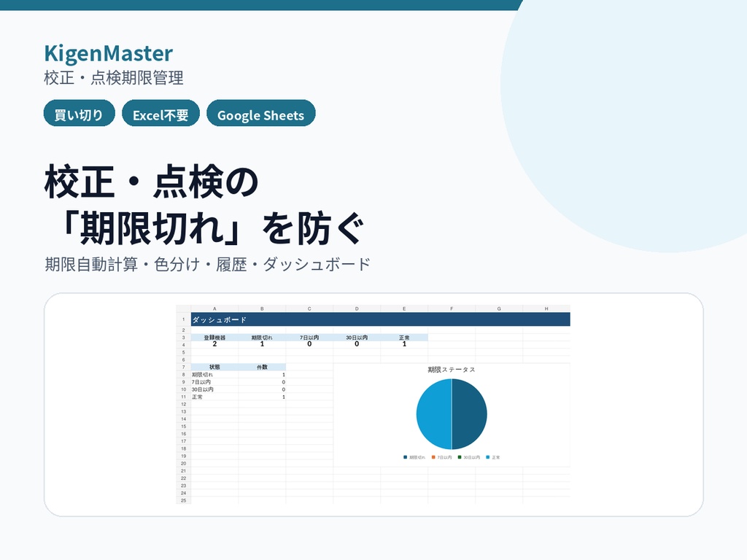This screenshot has height=560, width=747.
Task: Click the value 0 under 30日以内 in row 4
Action: click(x=357, y=344)
